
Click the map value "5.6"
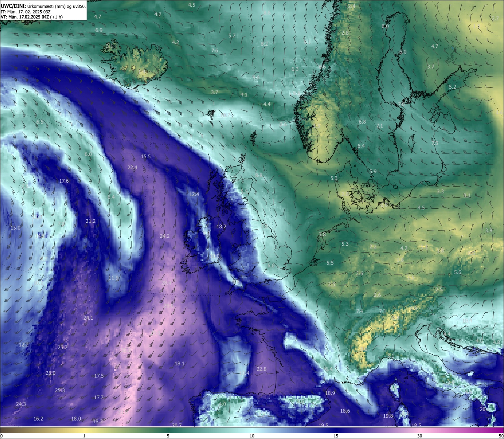pyautogui.click(x=458, y=272)
